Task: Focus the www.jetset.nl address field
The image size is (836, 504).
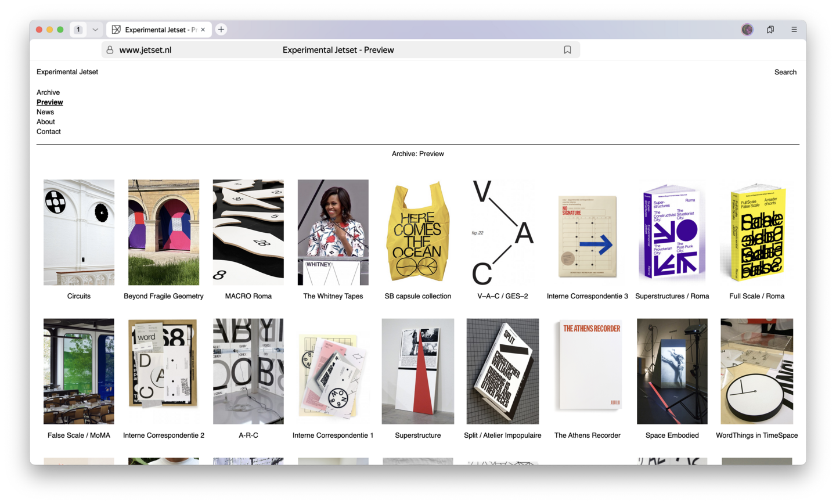Action: tap(341, 50)
